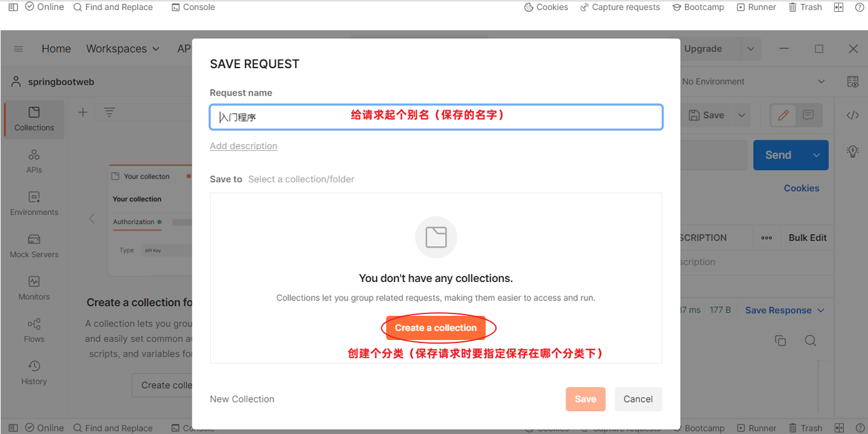868x434 pixels.
Task: Expand the Send button arrow
Action: (817, 155)
